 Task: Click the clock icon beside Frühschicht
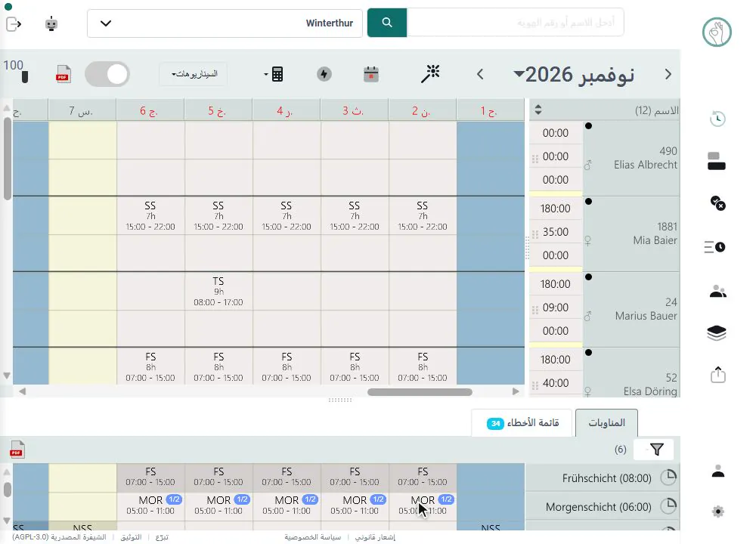[668, 478]
